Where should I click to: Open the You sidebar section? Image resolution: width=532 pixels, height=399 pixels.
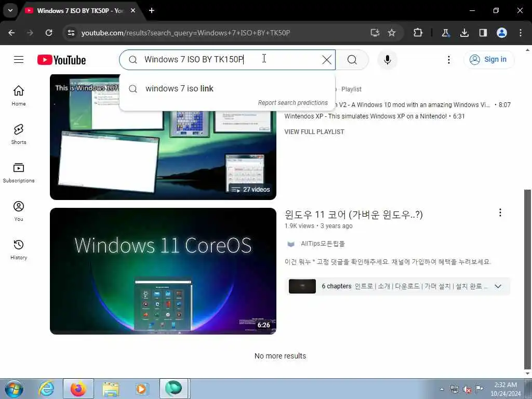click(19, 211)
